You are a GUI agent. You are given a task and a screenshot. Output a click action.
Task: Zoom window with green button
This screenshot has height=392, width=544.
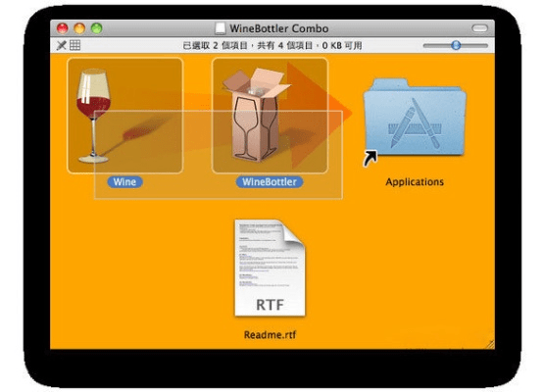[96, 28]
